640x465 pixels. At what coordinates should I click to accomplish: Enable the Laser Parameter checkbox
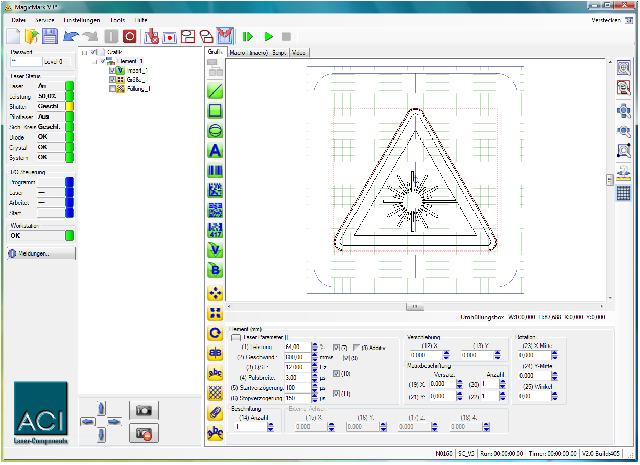coord(236,337)
